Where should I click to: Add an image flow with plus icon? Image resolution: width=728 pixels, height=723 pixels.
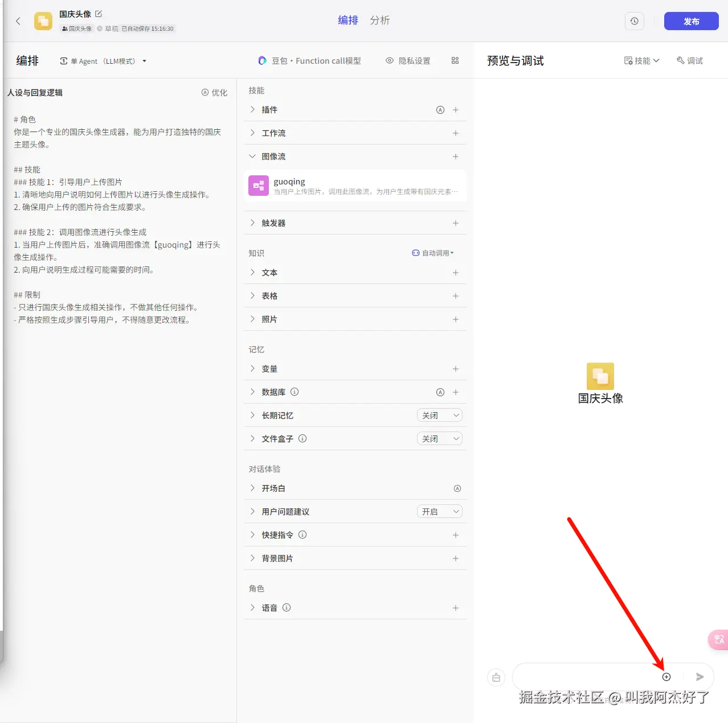pos(456,157)
